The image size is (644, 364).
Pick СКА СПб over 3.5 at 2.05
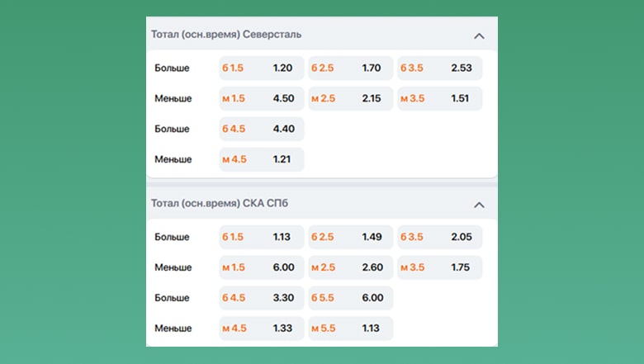[x=440, y=237]
